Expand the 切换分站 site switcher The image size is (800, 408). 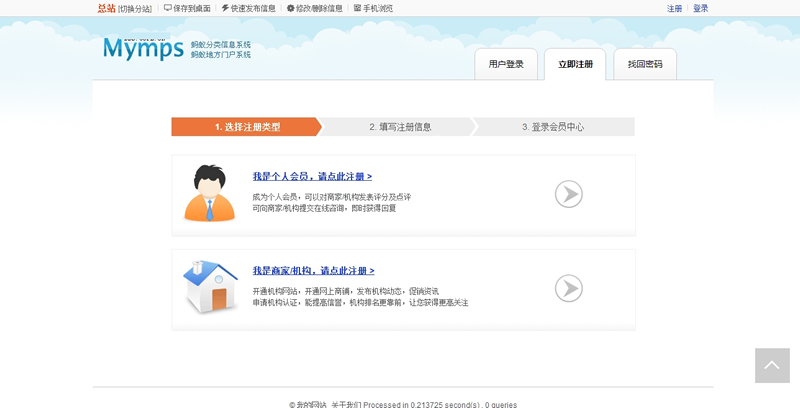click(x=135, y=8)
